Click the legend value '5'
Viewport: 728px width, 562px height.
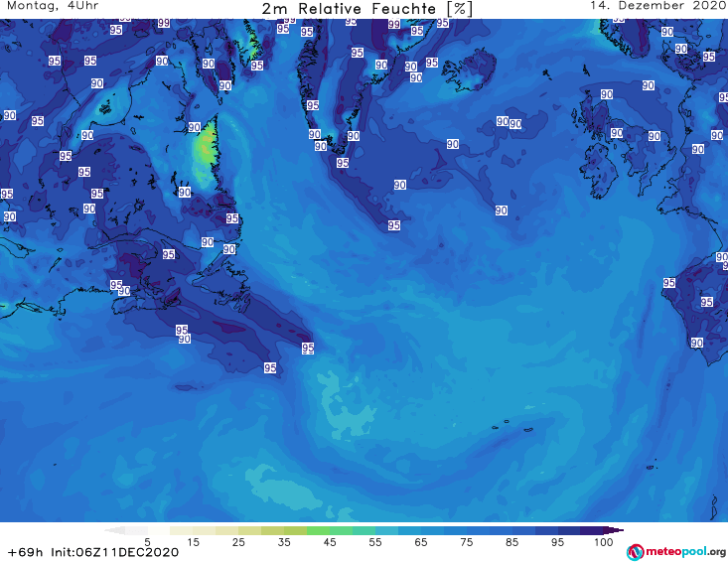pos(147,542)
